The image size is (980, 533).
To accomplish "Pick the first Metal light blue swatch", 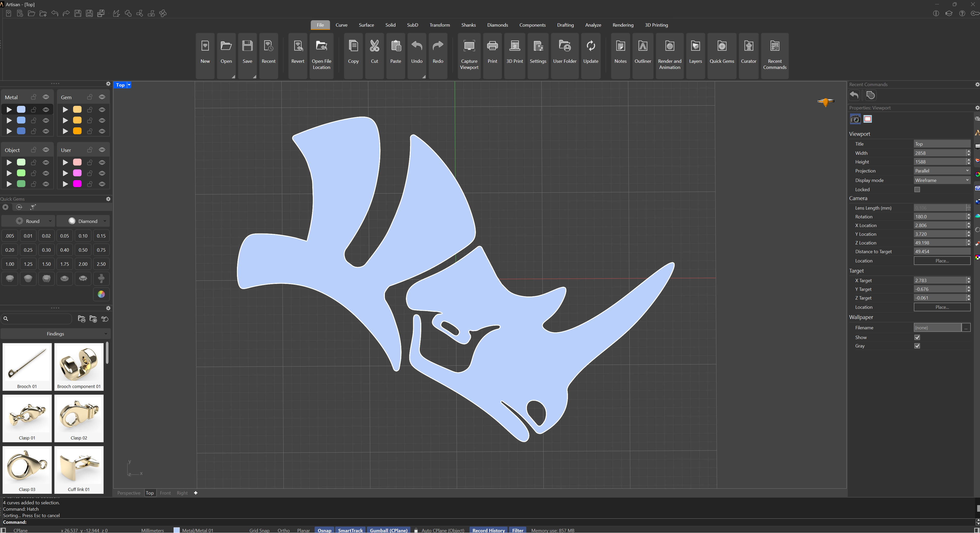I will (x=21, y=109).
